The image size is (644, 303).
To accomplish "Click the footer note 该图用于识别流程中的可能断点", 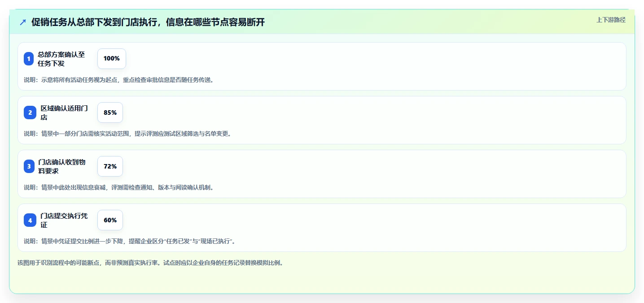I will tap(151, 263).
